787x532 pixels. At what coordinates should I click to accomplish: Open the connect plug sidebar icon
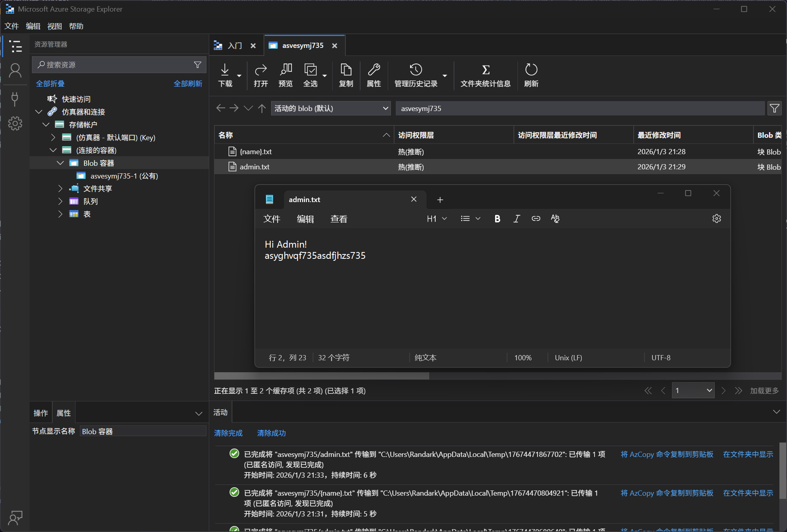[x=15, y=99]
